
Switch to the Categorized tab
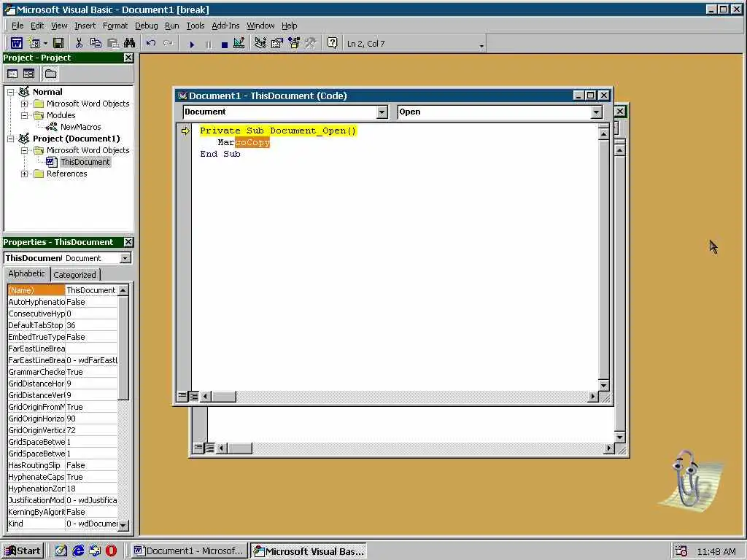tap(75, 275)
